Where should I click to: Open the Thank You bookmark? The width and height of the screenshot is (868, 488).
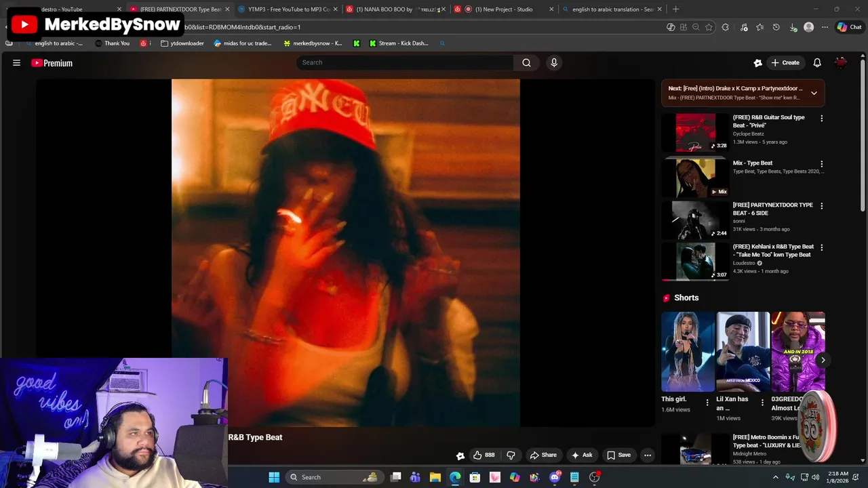[112, 43]
